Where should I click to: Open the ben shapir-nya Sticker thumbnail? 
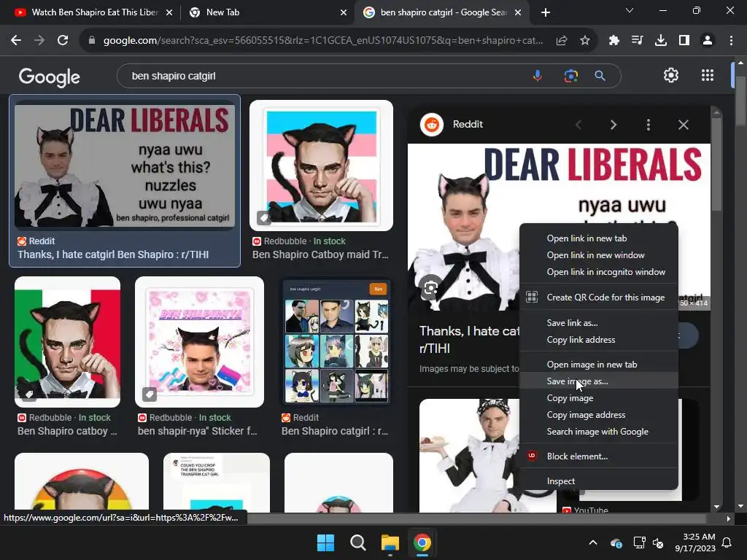199,341
